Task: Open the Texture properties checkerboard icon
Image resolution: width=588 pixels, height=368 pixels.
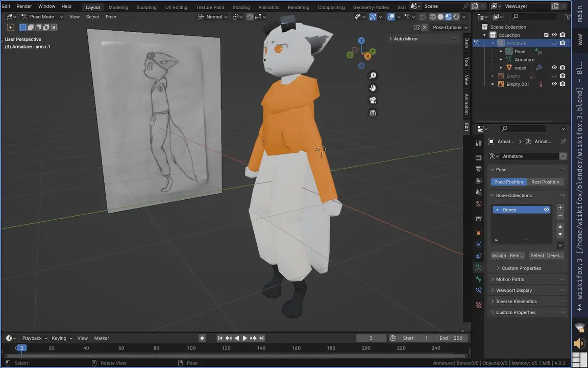Action: point(478,305)
